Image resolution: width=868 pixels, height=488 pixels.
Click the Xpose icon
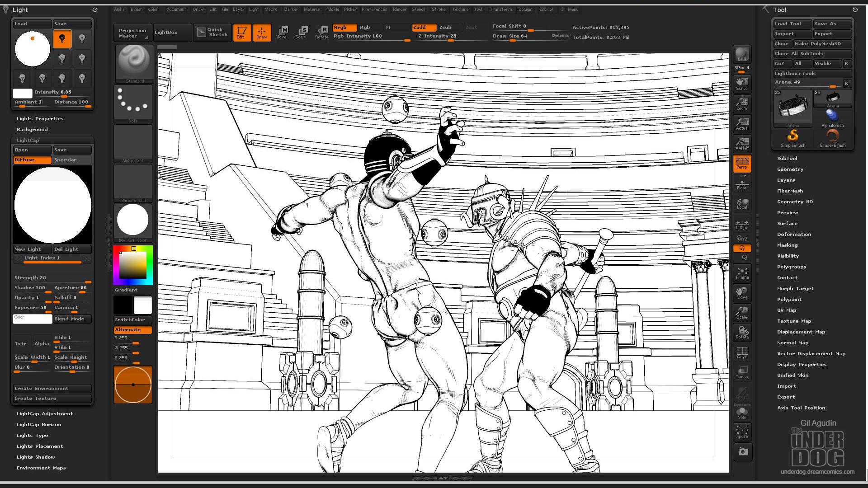(x=742, y=432)
